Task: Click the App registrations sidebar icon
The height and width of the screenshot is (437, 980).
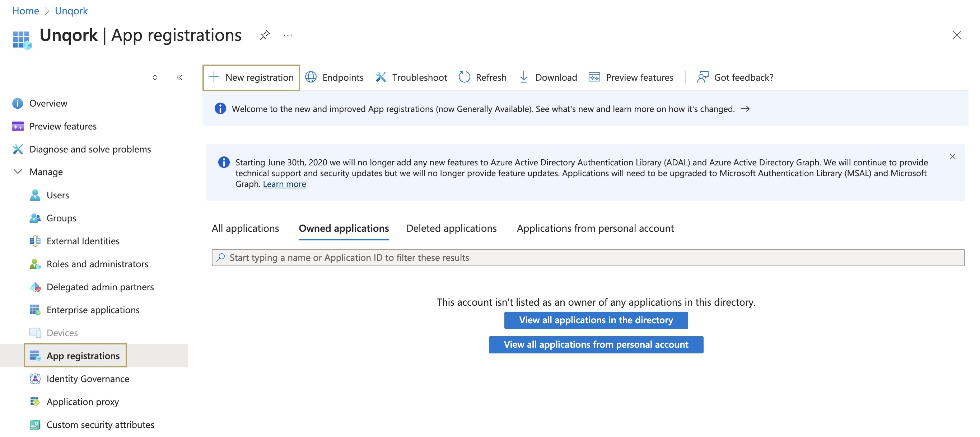Action: (35, 356)
